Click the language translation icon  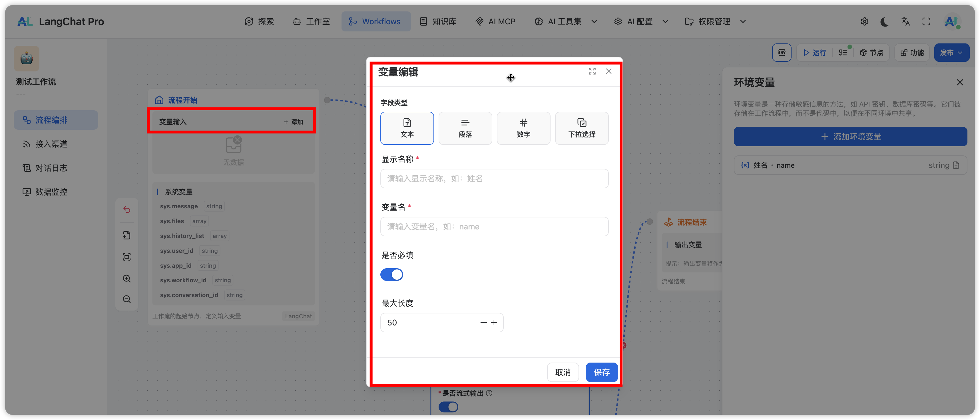905,22
